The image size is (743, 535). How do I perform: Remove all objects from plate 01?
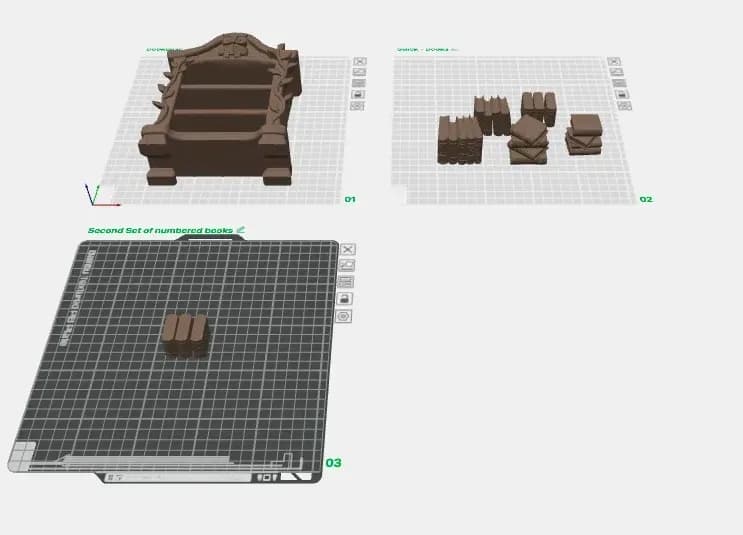pyautogui.click(x=360, y=61)
